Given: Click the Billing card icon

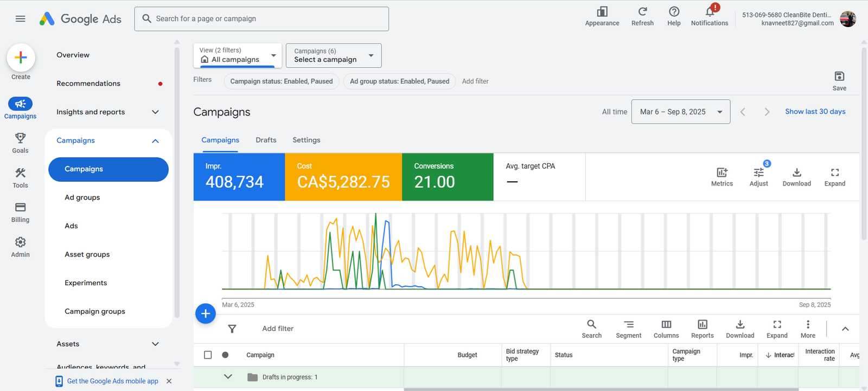Looking at the screenshot, I should tap(20, 208).
